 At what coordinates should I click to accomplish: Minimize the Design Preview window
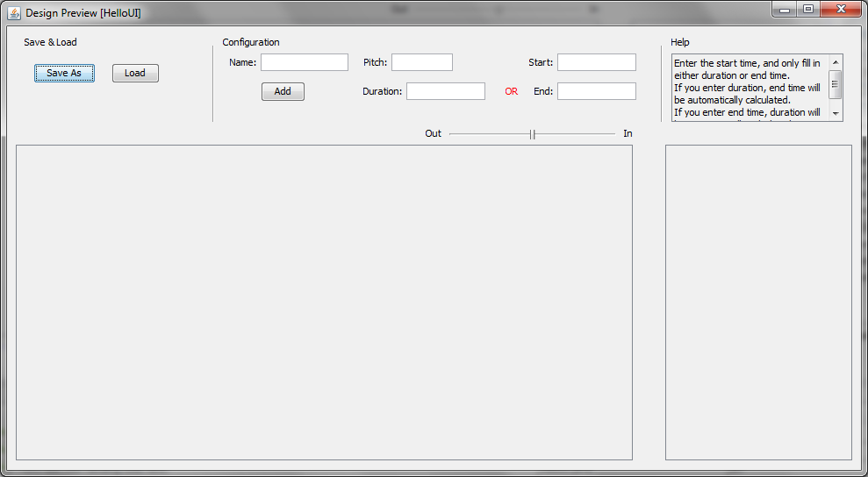784,10
